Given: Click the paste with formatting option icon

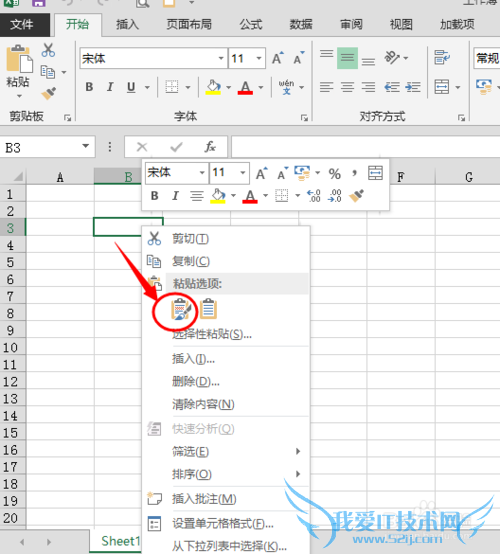Looking at the screenshot, I should coord(181,310).
